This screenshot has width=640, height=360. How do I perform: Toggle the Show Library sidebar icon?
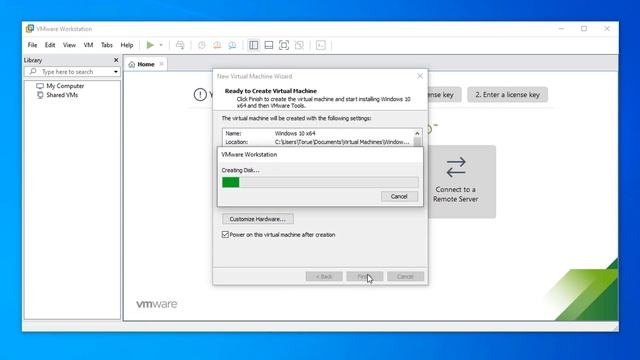pos(253,45)
